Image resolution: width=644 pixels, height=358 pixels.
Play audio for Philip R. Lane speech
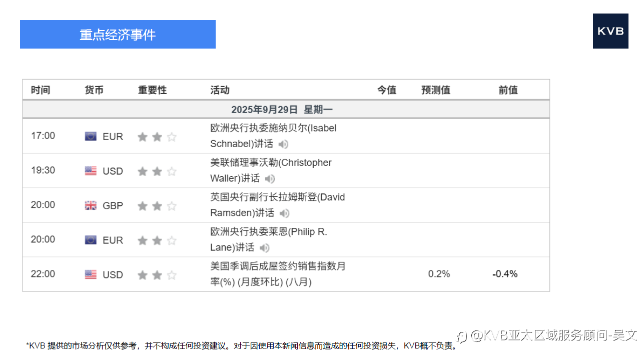pos(265,248)
